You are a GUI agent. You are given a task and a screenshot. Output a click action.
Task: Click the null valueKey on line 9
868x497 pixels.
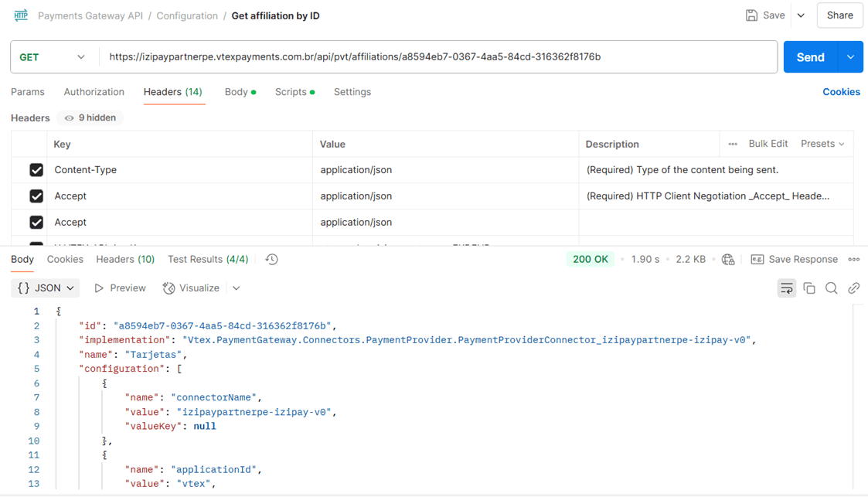coord(205,426)
